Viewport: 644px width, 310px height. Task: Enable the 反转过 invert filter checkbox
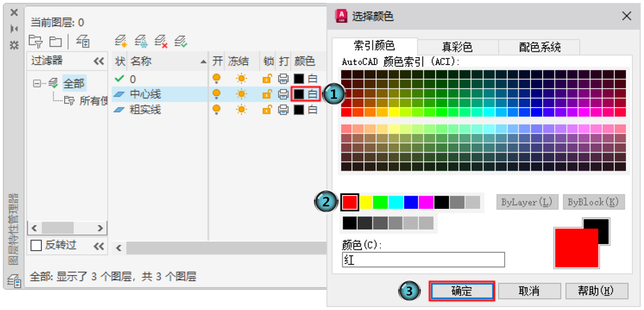click(36, 245)
